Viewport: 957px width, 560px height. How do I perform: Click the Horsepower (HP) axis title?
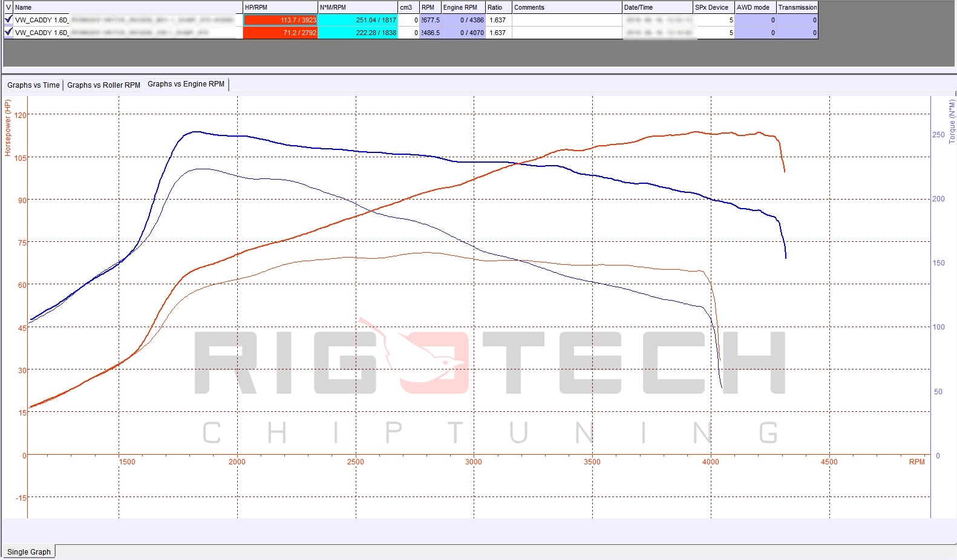point(8,128)
